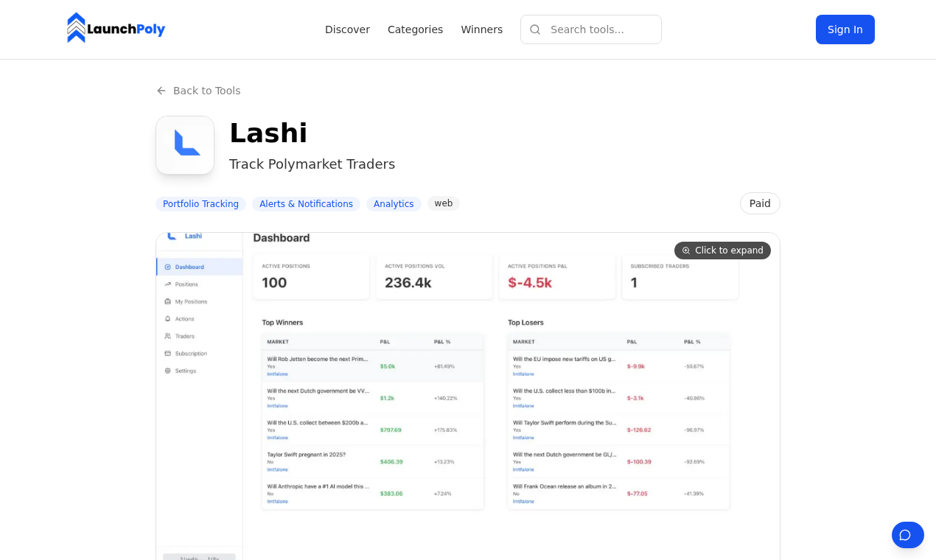The image size is (936, 560).
Task: Click the Traders icon in the preview sidebar
Action: click(x=168, y=336)
